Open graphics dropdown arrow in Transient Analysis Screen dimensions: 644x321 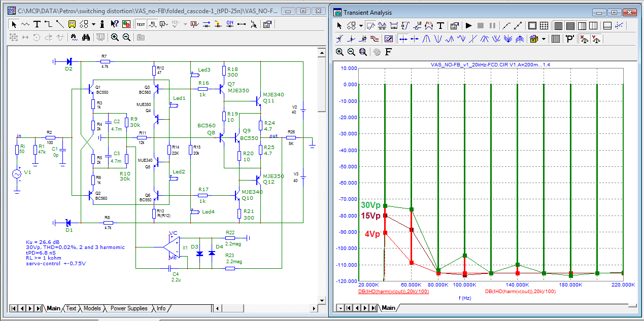coord(361,25)
